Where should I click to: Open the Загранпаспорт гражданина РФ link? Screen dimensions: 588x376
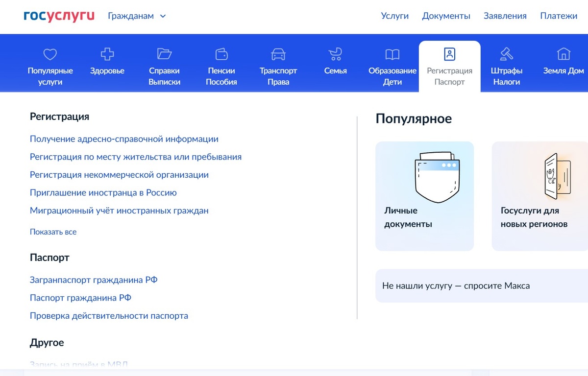pyautogui.click(x=93, y=279)
